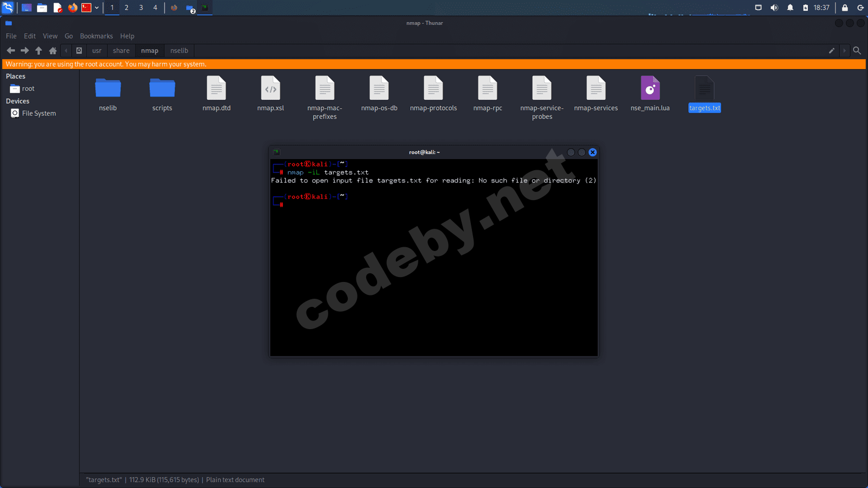This screenshot has width=868, height=488.
Task: Select the nmap-services file
Action: point(596,94)
